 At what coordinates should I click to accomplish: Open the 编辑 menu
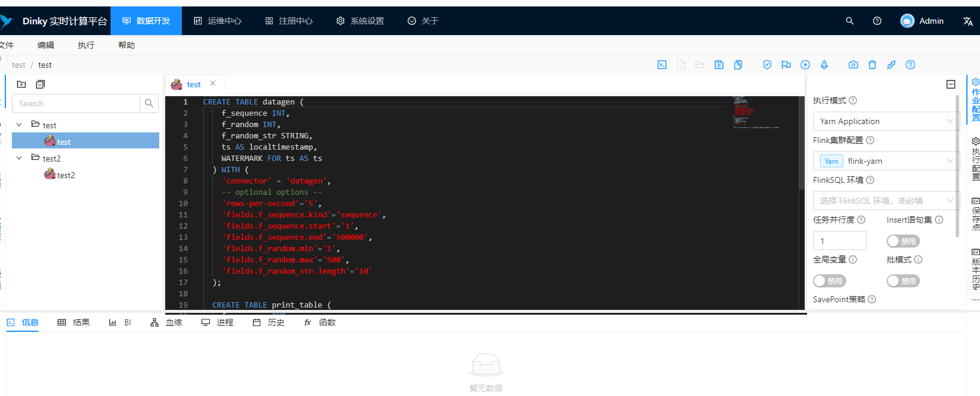tap(46, 45)
